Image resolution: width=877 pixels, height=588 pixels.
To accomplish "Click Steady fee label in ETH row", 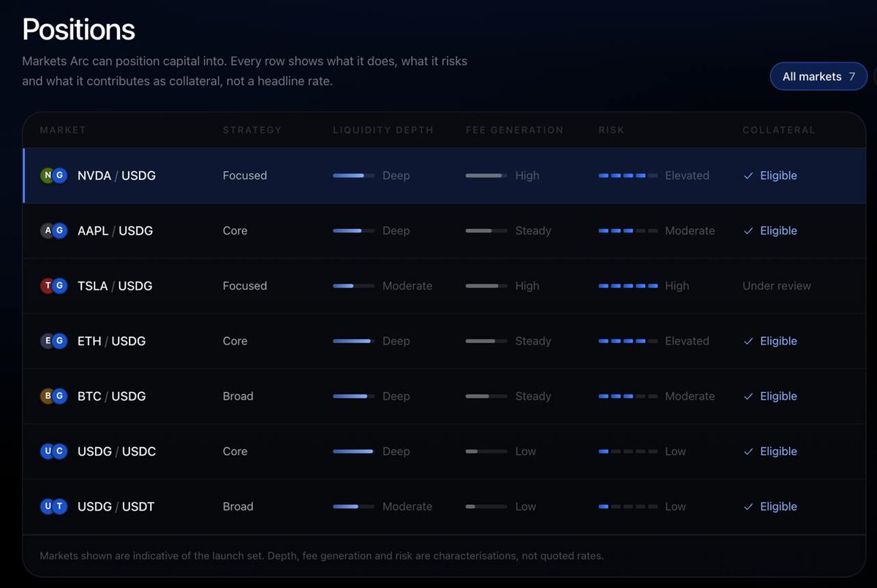I will click(x=533, y=341).
